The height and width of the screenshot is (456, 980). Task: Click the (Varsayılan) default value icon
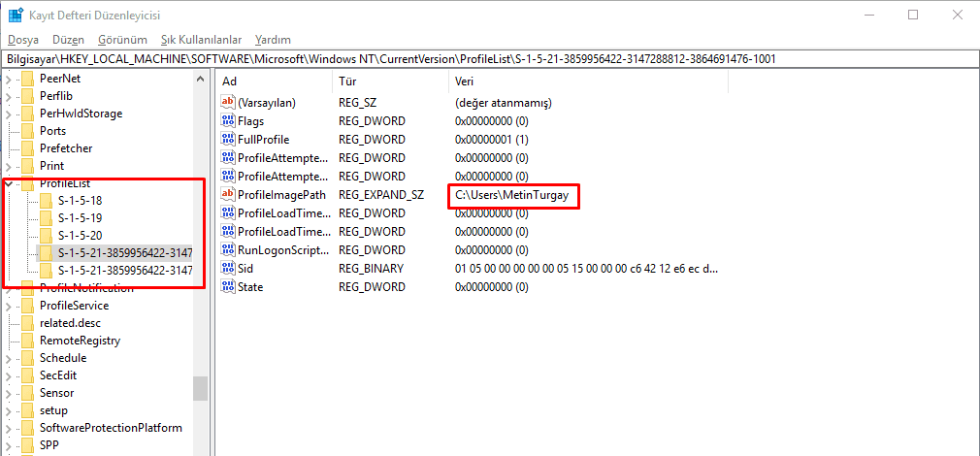(x=229, y=103)
